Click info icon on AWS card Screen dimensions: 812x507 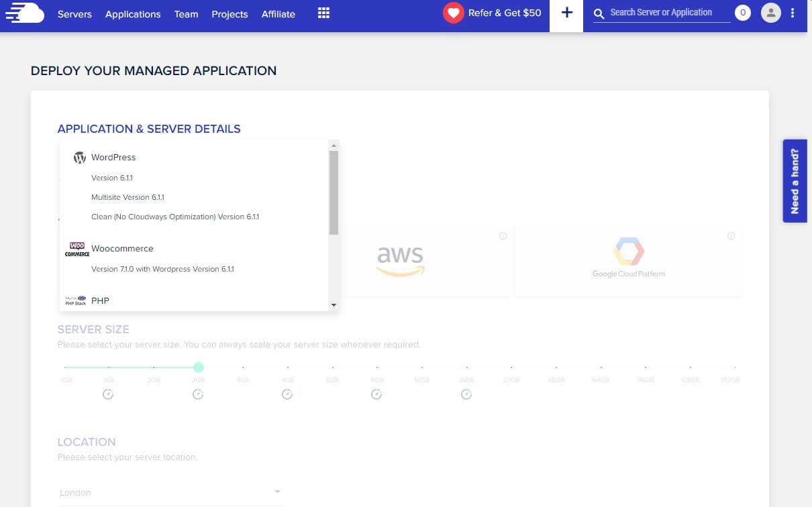(503, 236)
